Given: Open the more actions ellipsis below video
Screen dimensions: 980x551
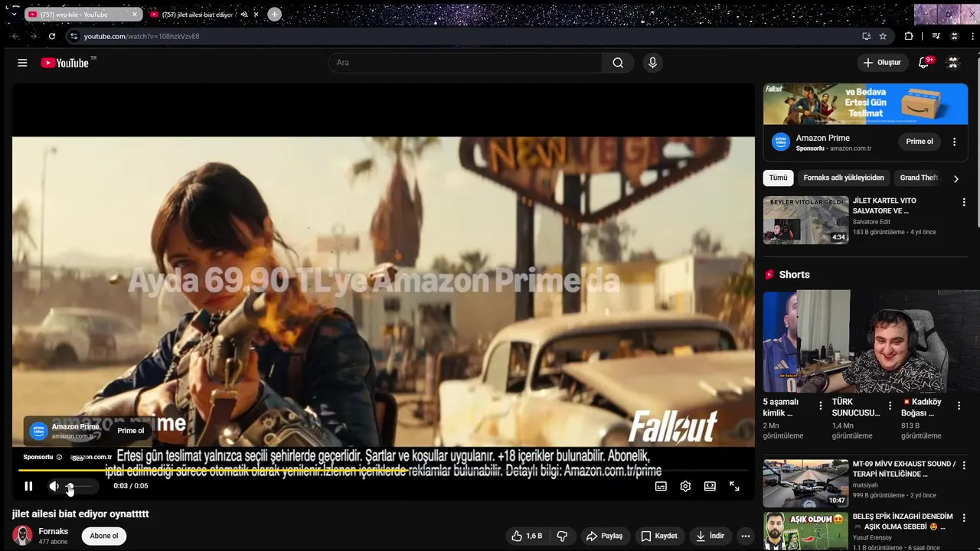Looking at the screenshot, I should click(x=746, y=536).
